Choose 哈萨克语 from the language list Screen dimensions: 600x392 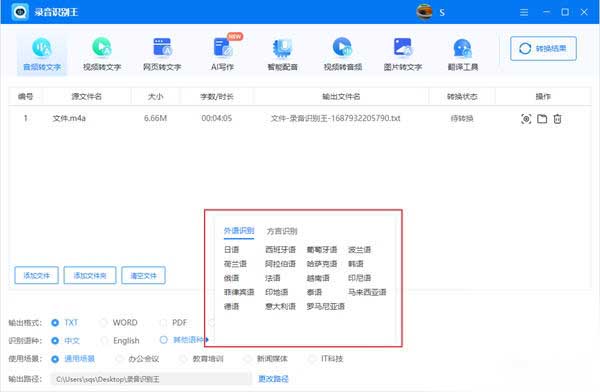(x=322, y=264)
